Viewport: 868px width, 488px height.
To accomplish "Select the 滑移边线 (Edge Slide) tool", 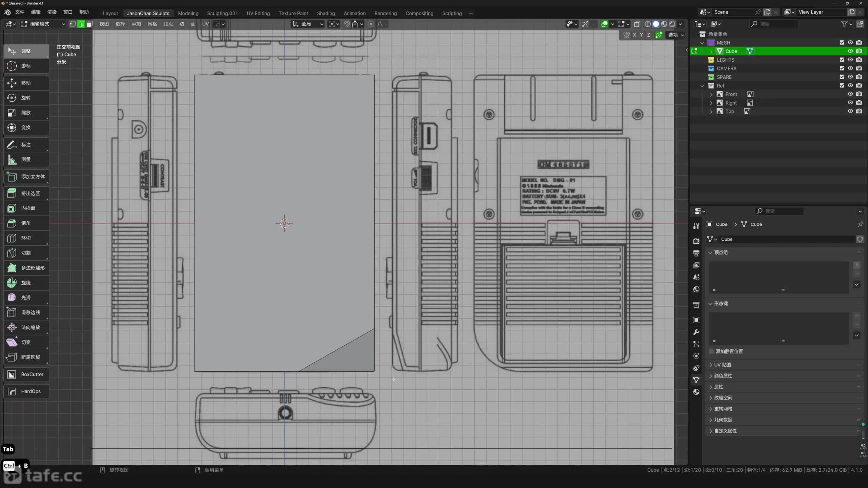I will (26, 312).
